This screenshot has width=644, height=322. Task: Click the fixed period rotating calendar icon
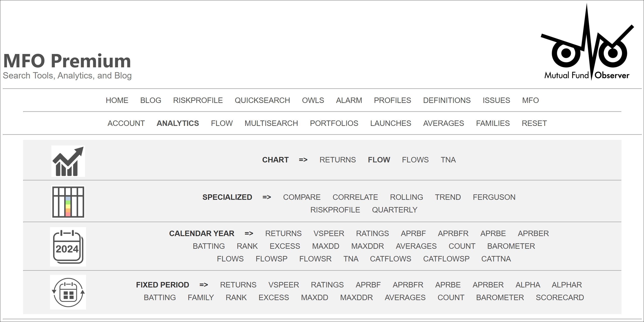pyautogui.click(x=68, y=292)
